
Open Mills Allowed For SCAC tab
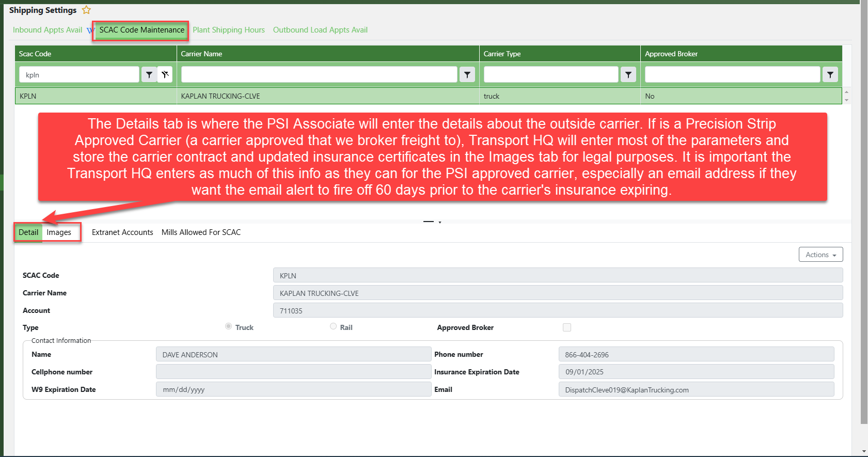pos(201,232)
